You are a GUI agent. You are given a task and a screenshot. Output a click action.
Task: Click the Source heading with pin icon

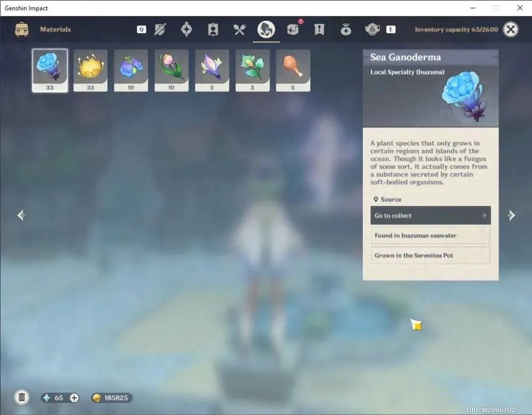pos(387,200)
